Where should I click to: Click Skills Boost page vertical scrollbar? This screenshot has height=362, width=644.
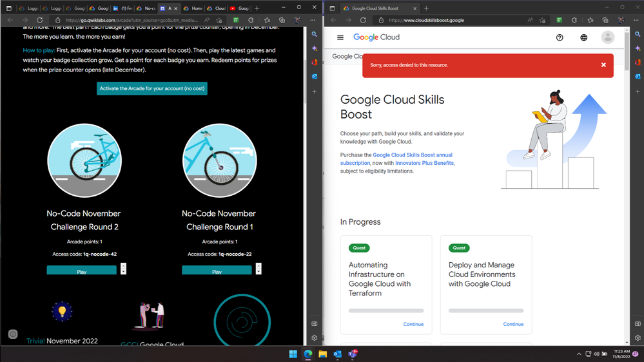pos(627,52)
